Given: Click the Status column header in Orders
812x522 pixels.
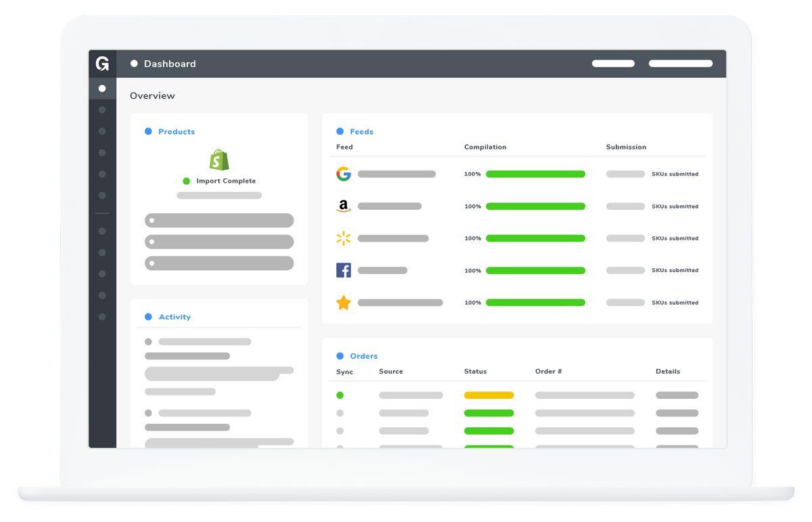Looking at the screenshot, I should coord(475,371).
